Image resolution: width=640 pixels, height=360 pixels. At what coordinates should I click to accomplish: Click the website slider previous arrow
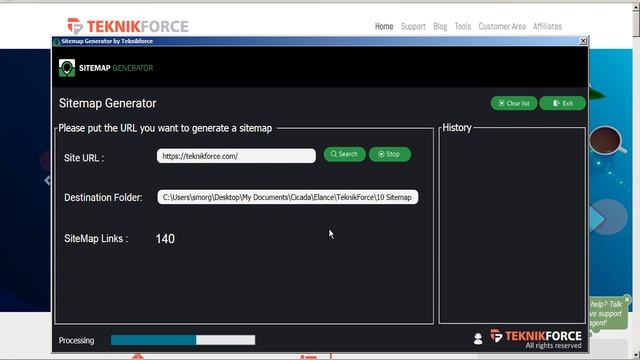pyautogui.click(x=48, y=180)
